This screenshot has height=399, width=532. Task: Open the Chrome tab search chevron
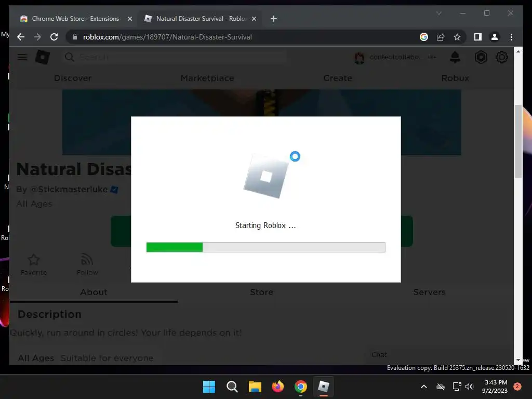click(438, 13)
